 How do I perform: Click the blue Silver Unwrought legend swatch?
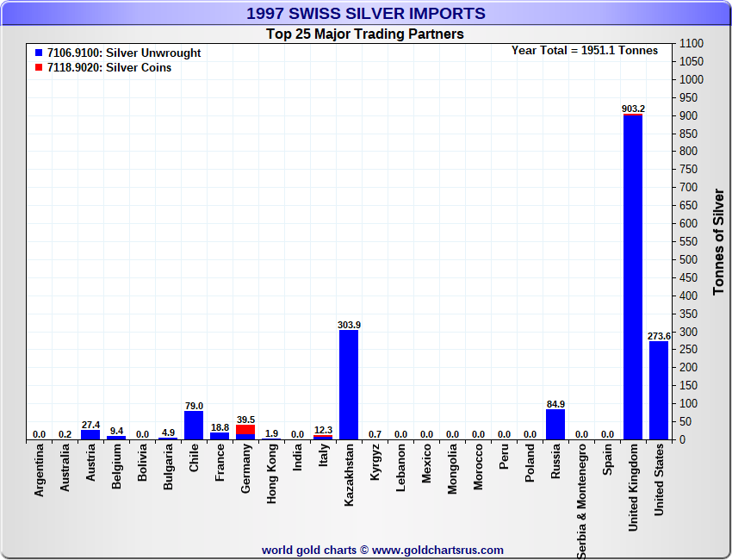coord(39,53)
